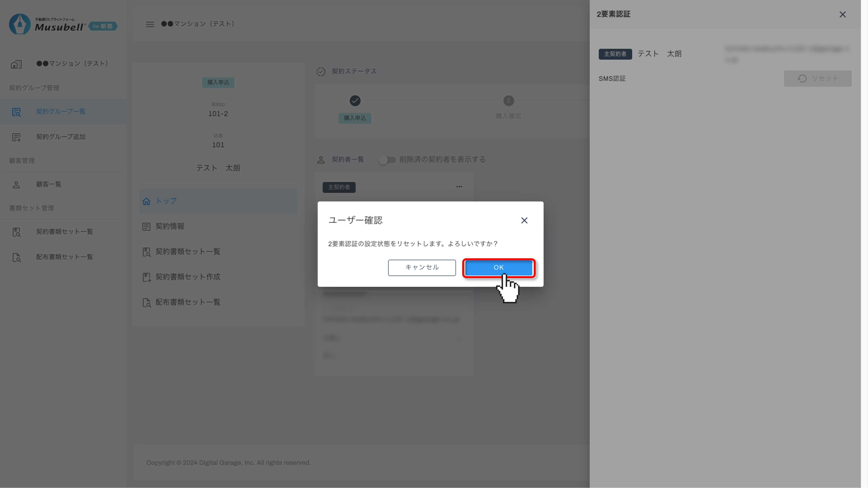868x488 pixels.
Task: Click the 購入申込 completed step checkmark
Action: coord(355,101)
